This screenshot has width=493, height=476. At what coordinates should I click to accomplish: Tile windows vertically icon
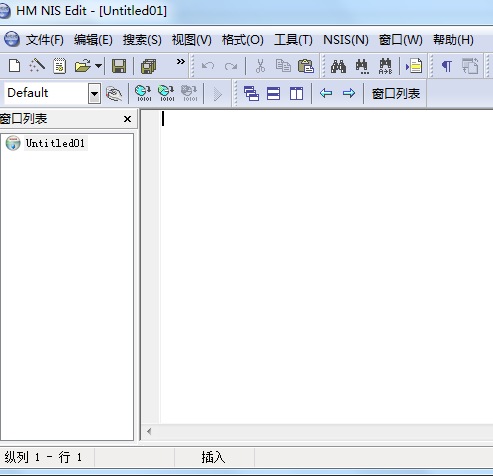click(x=296, y=93)
